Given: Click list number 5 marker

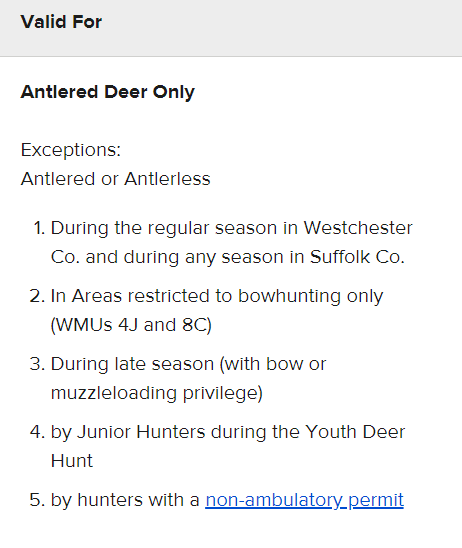Looking at the screenshot, I should (x=38, y=500).
